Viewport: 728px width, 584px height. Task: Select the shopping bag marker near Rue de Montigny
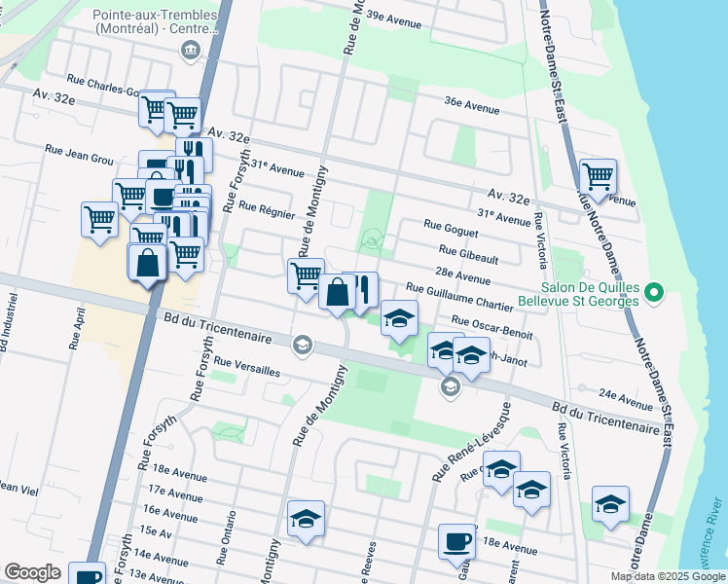point(337,293)
